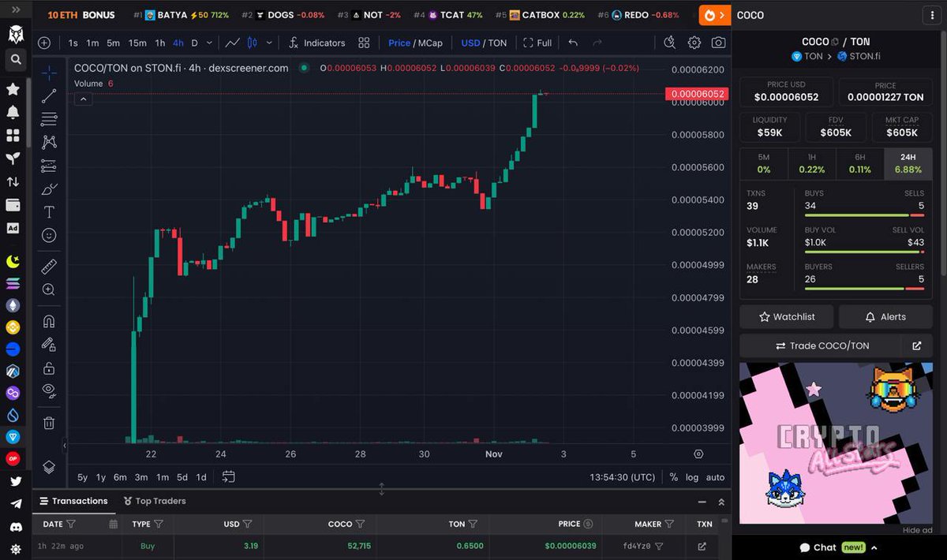Switch to the Top Traders tab
This screenshot has width=947, height=560.
[155, 501]
